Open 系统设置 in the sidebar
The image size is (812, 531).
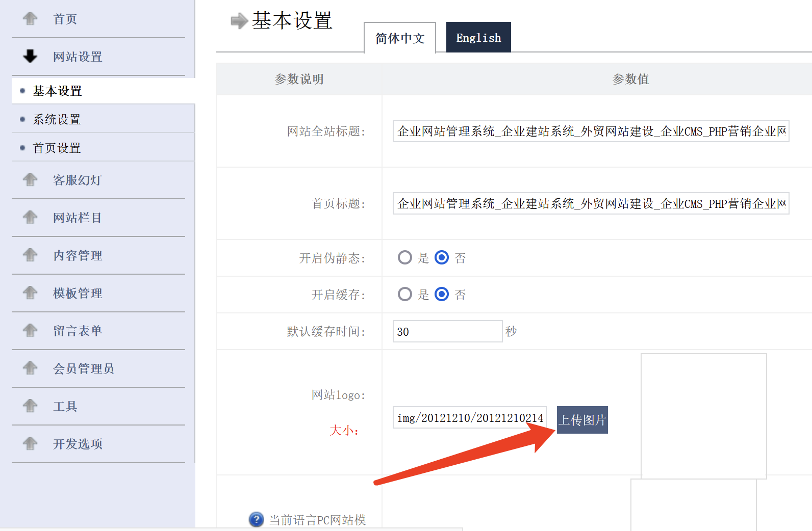(57, 119)
